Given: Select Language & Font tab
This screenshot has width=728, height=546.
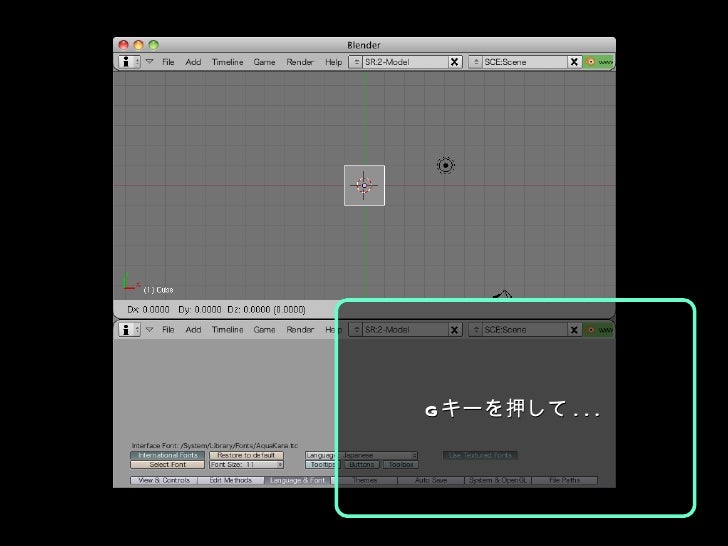Looking at the screenshot, I should tap(298, 481).
